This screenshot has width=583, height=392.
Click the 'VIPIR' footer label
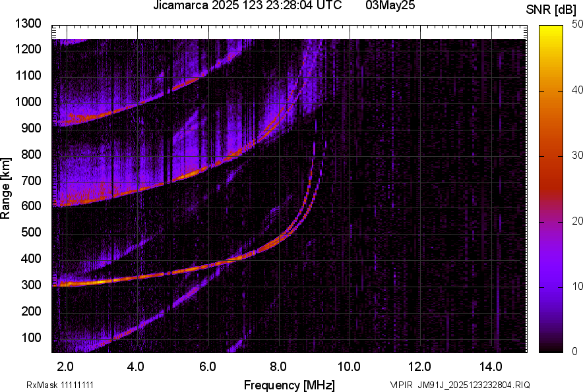pos(402,385)
